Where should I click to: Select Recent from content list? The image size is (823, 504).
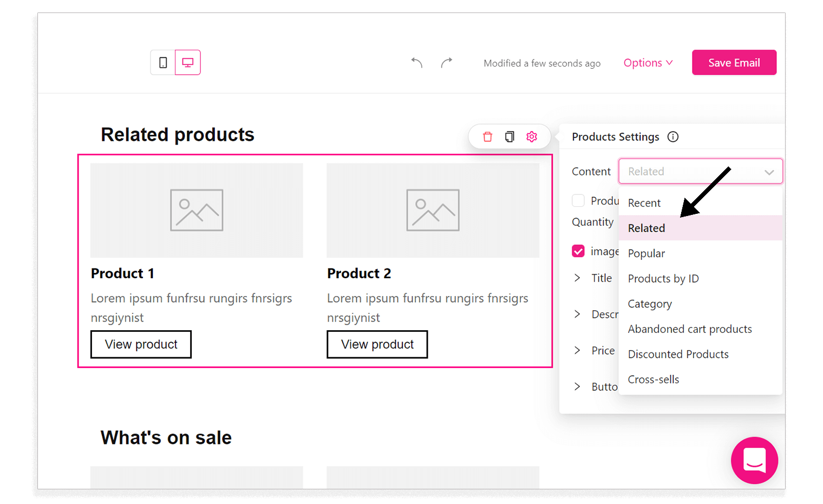pyautogui.click(x=701, y=203)
